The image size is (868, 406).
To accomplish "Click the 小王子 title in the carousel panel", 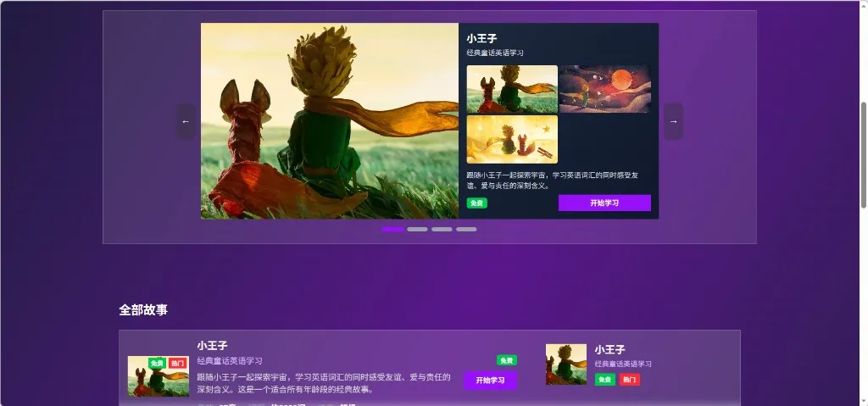I will click(481, 38).
